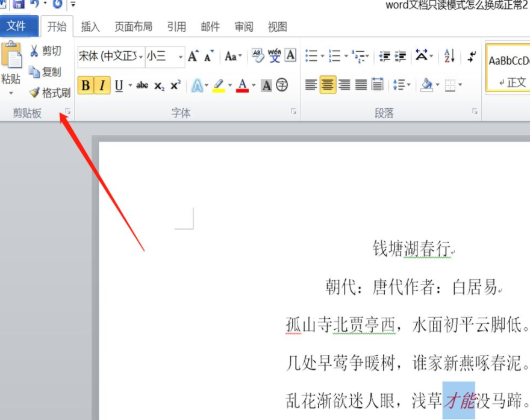Toggle Italic formatting

click(101, 85)
